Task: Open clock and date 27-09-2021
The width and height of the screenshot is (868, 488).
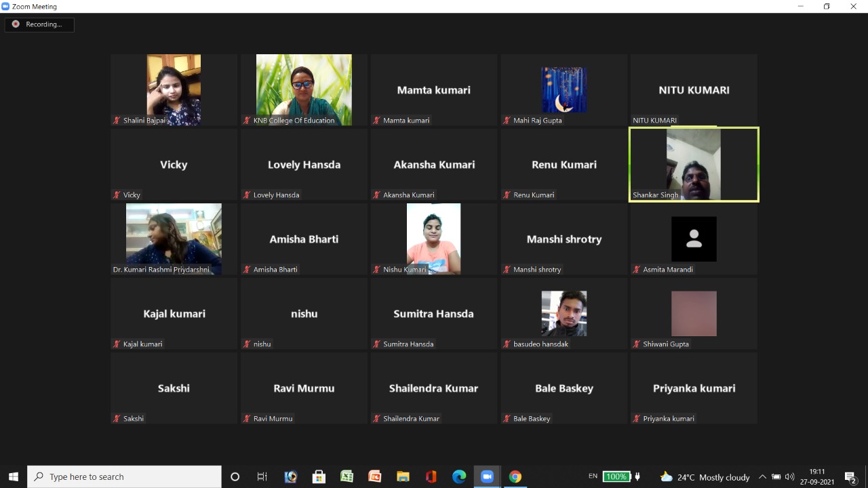Action: coord(817,476)
